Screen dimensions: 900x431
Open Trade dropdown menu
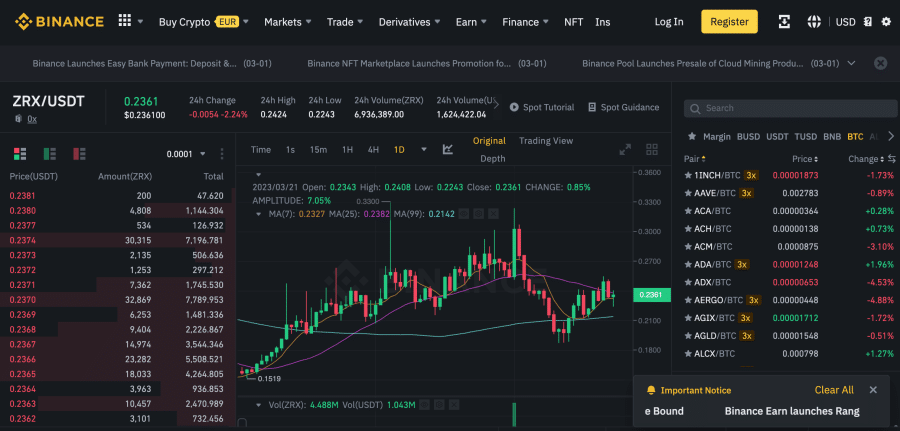point(345,22)
